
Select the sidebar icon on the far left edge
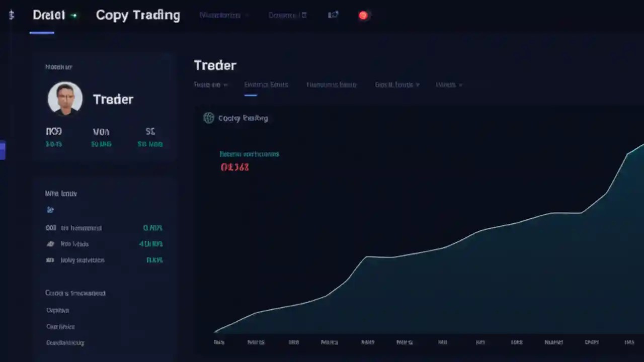(x=3, y=150)
